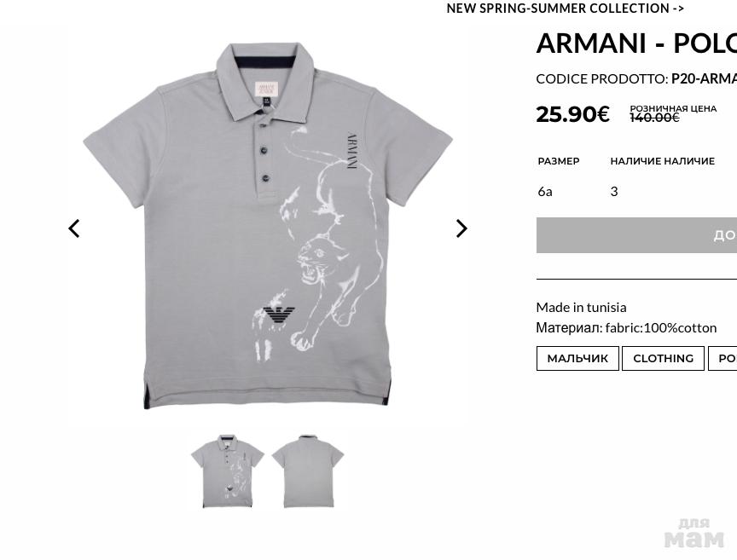
Task: Show the previous product image
Action: coord(74,228)
